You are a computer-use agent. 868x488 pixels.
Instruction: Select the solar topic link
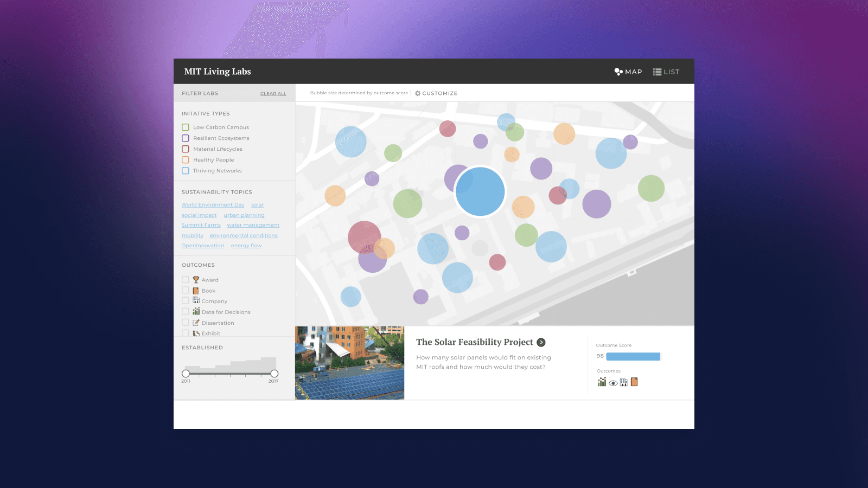click(x=258, y=205)
